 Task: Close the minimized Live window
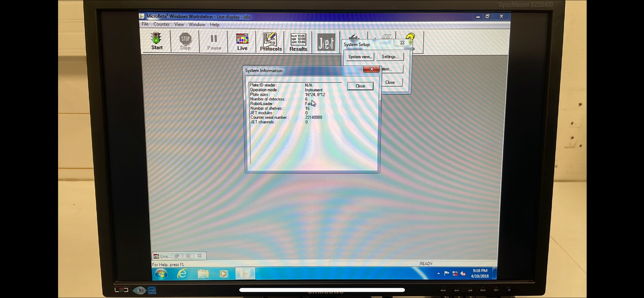click(x=199, y=256)
